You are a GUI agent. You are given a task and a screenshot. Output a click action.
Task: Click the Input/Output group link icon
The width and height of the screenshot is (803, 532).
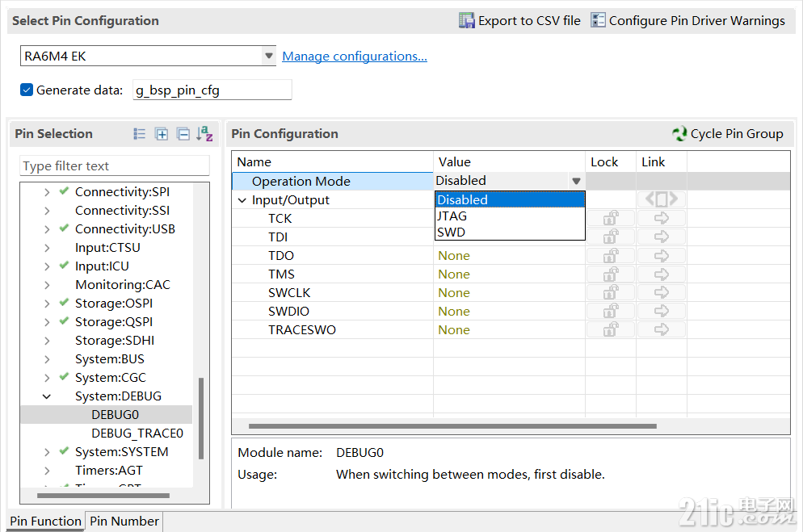point(661,199)
